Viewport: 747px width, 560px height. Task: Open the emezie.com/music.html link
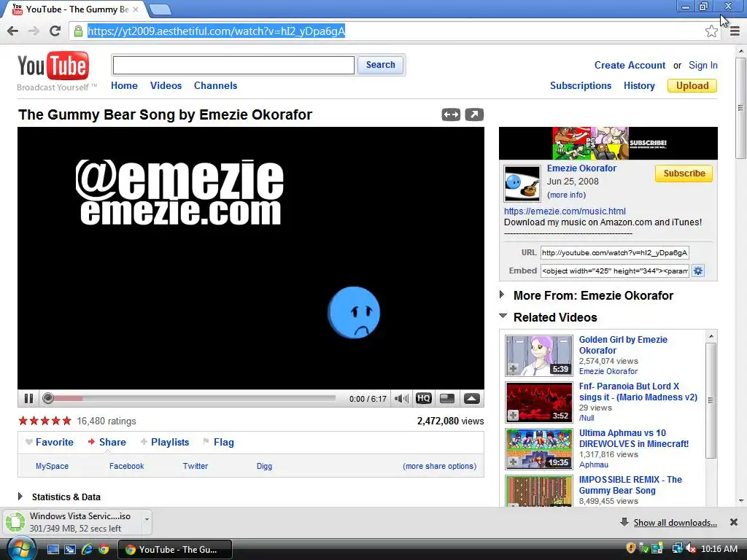click(565, 211)
